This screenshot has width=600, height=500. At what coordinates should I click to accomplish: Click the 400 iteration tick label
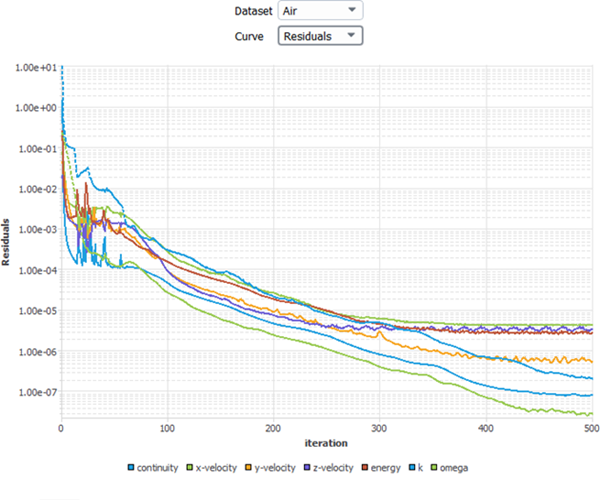[x=486, y=428]
